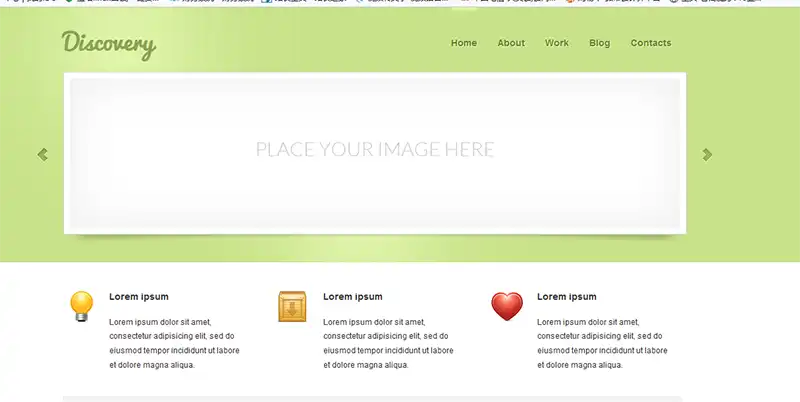Click the orange download box icon
Viewport: 800px width, 402px height.
pos(292,306)
